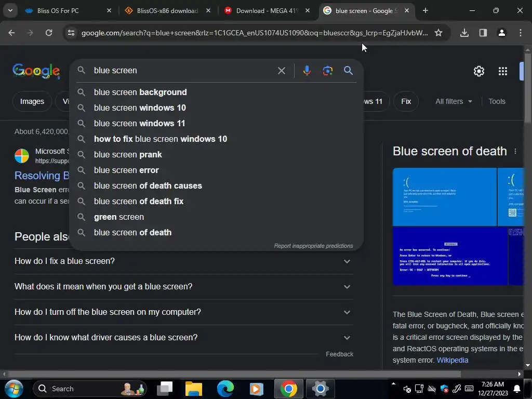Select suggestion blue screen windows 11
532x399 pixels.
(217, 124)
